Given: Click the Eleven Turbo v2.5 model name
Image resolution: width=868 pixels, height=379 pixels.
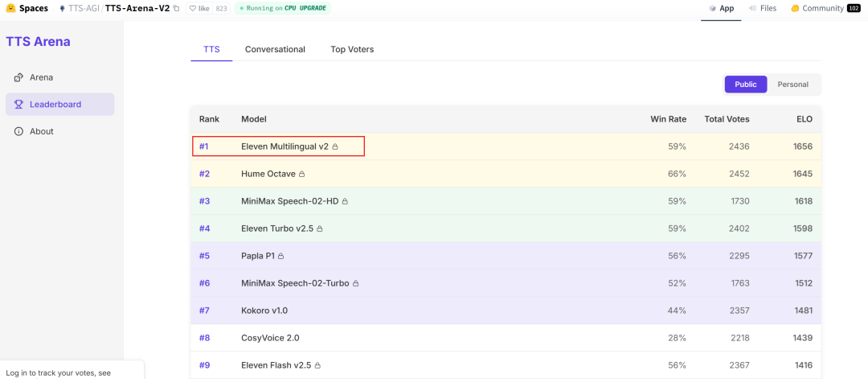Looking at the screenshot, I should point(277,229).
